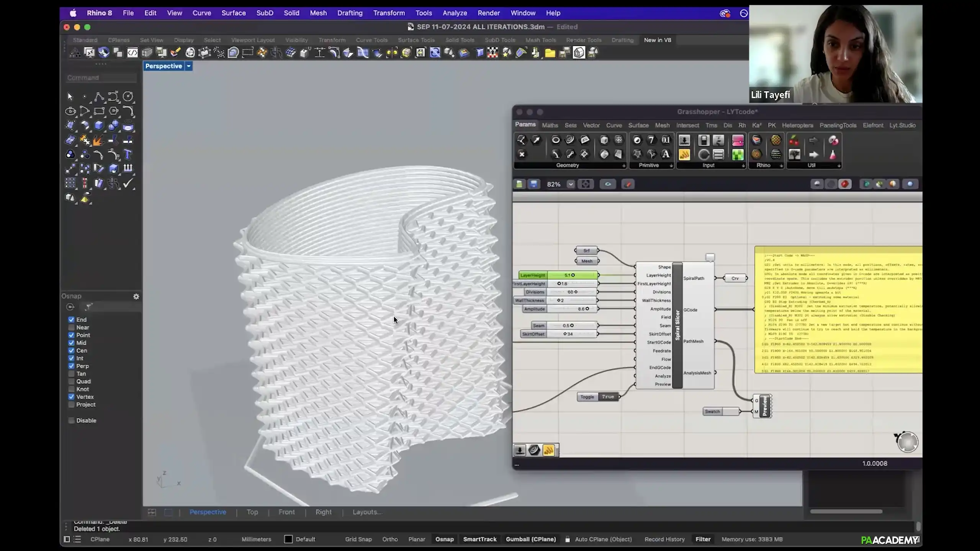Viewport: 980px width, 551px height.
Task: Click the Layouts... viewport button
Action: click(367, 512)
